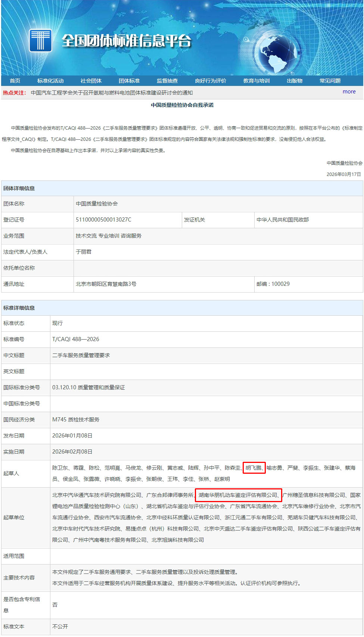Open the 首页 menu item
Screen dimensions: 364x637
15,81
